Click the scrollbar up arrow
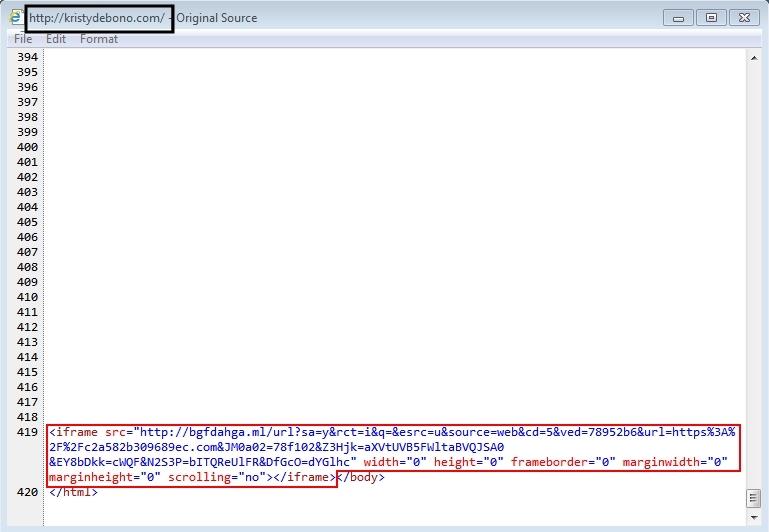This screenshot has width=769, height=532. point(754,58)
